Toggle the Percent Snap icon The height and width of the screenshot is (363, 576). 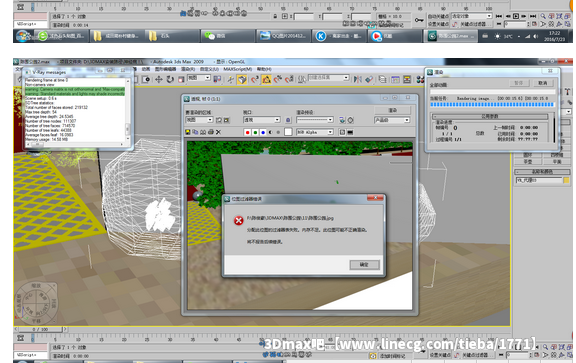[x=278, y=79]
